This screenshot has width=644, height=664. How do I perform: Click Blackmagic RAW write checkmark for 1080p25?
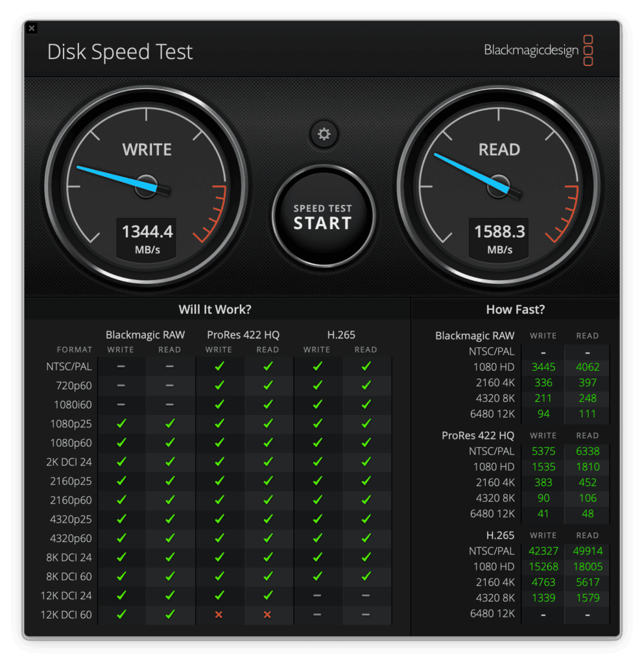pos(121,423)
